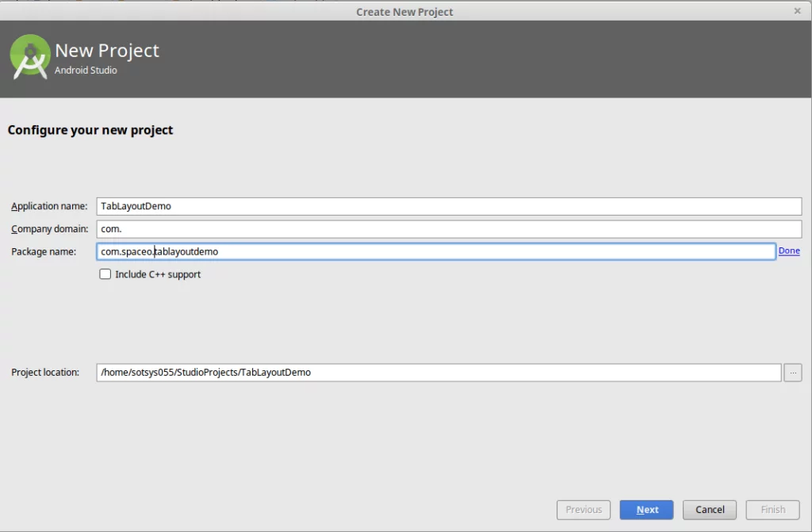Focus the Company domain text field
Image resolution: width=812 pixels, height=532 pixels.
coord(449,229)
